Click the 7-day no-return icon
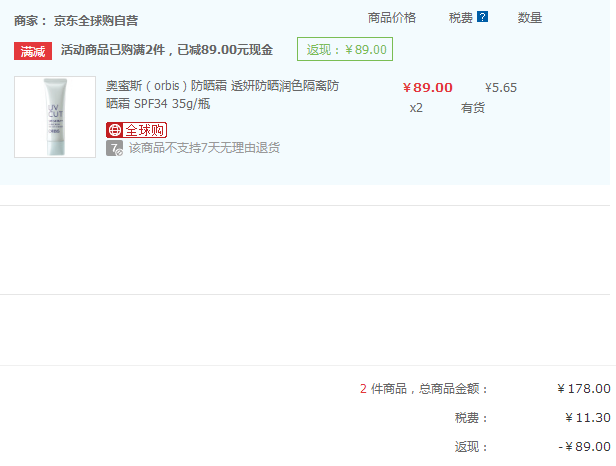Screen dimensions: 616x466 pyautogui.click(x=114, y=148)
